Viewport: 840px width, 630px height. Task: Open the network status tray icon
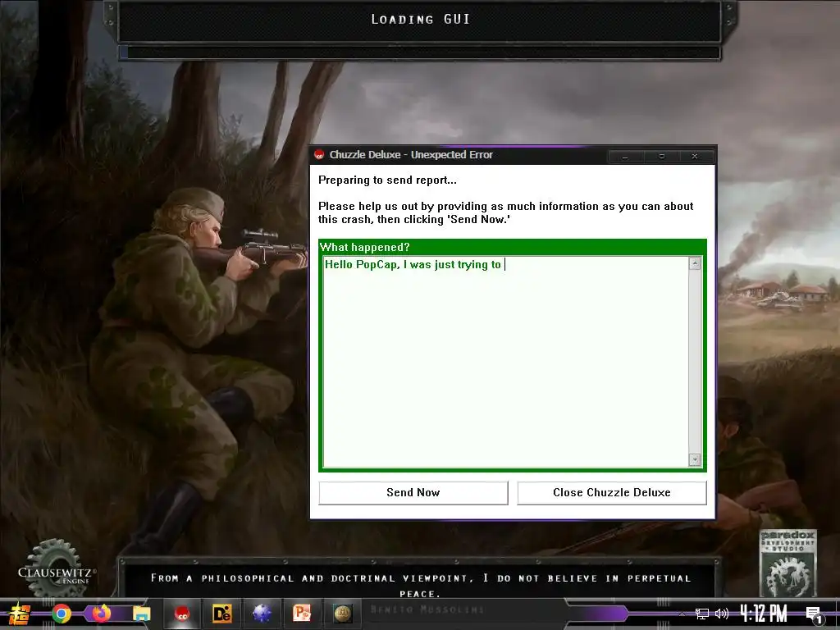[x=702, y=614]
